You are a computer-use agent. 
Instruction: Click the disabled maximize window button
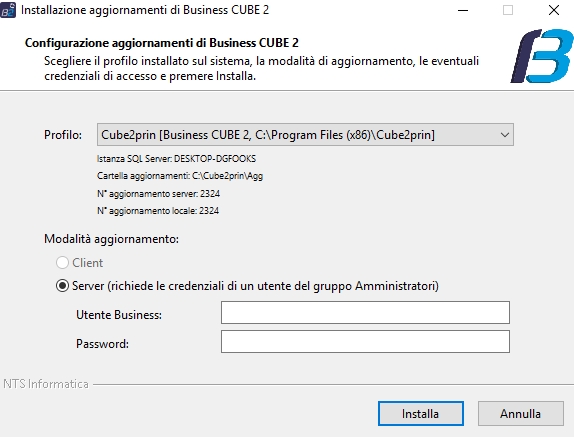(x=508, y=10)
